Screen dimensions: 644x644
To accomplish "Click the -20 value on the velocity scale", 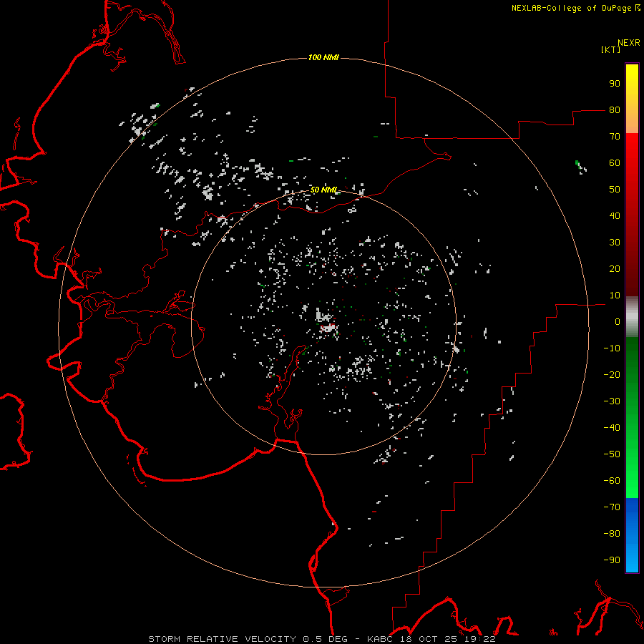I will coord(612,375).
